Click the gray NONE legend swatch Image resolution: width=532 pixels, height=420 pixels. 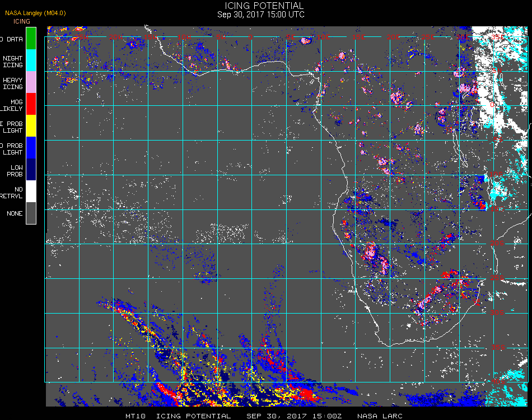tap(31, 213)
